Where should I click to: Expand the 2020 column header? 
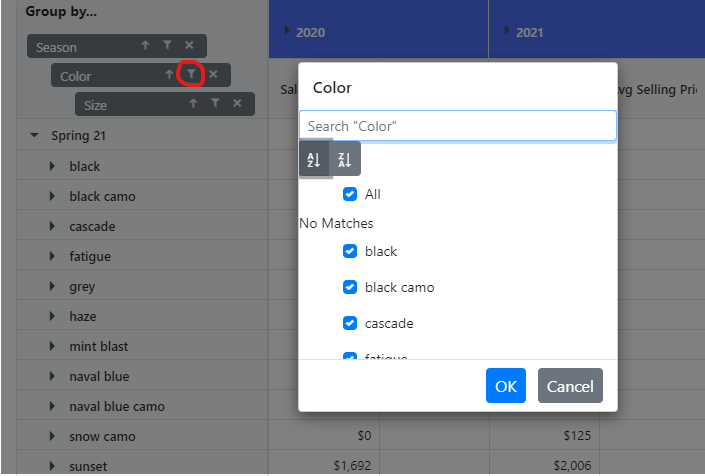288,31
